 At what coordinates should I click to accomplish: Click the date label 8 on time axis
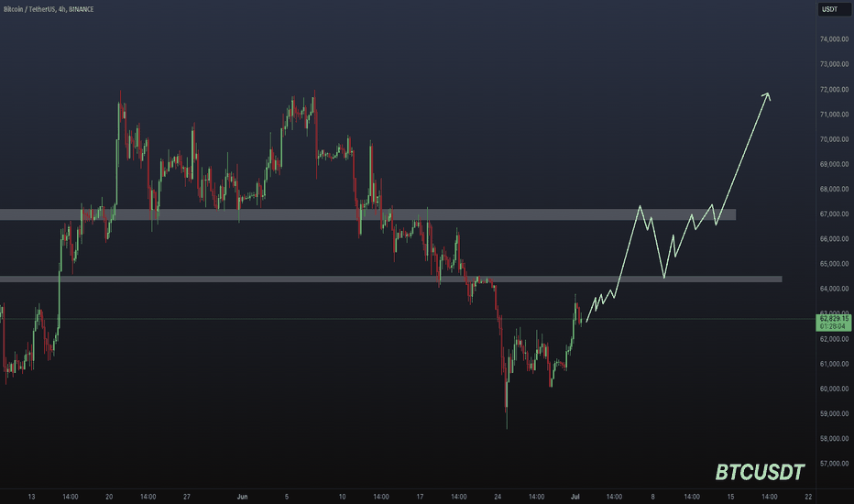[x=652, y=497]
